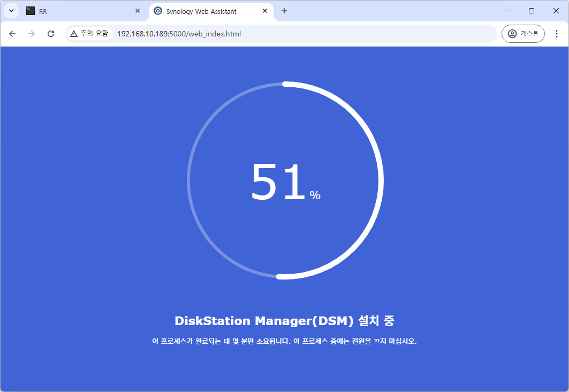Minimize the browser window
Viewport: 569px width, 392px height.
507,11
